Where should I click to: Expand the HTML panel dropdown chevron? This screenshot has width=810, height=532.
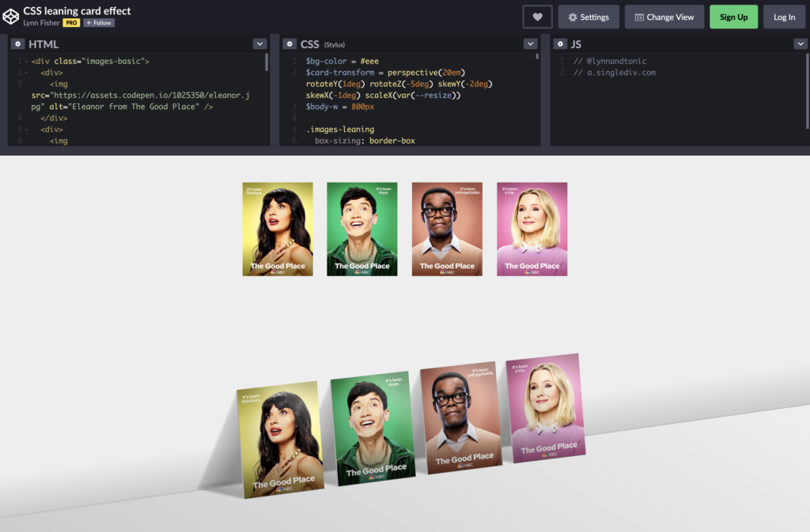click(260, 43)
